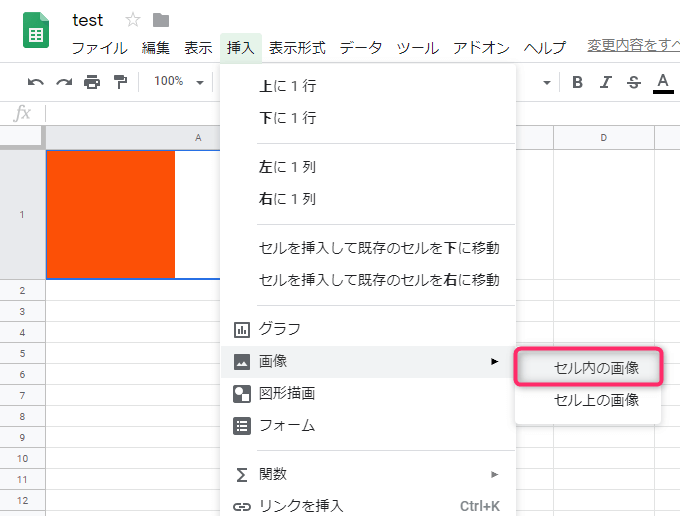680x516 pixels.
Task: Click the folder icon beside title
Action: [x=160, y=20]
